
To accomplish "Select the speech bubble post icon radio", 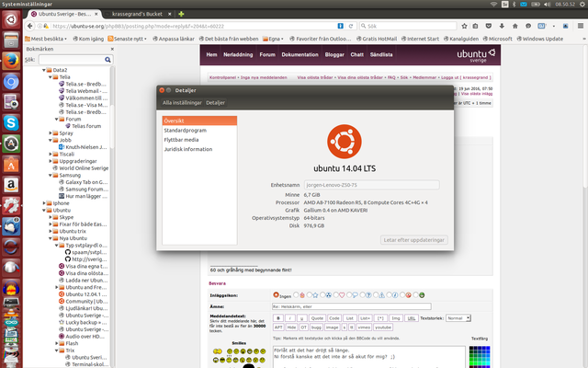I will point(349,295).
